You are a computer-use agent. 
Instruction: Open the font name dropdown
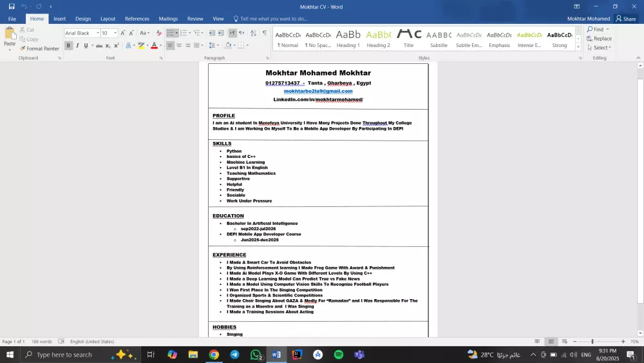pyautogui.click(x=98, y=33)
